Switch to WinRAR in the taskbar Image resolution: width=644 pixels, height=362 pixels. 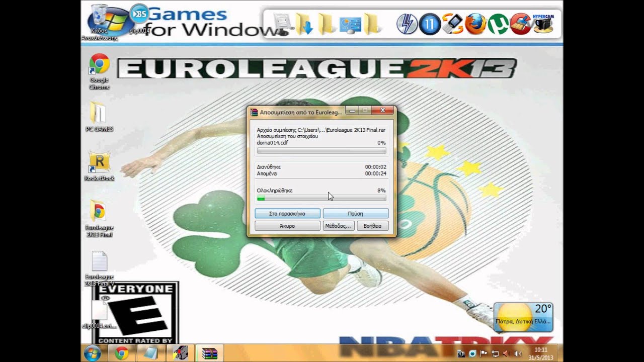[x=210, y=353]
